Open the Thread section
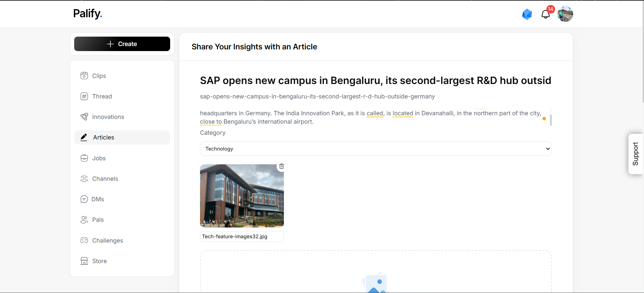Image resolution: width=644 pixels, height=293 pixels. pyautogui.click(x=102, y=96)
